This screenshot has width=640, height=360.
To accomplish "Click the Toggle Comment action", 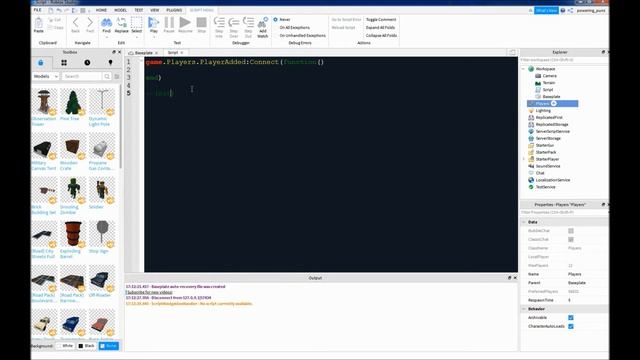I will click(381, 20).
